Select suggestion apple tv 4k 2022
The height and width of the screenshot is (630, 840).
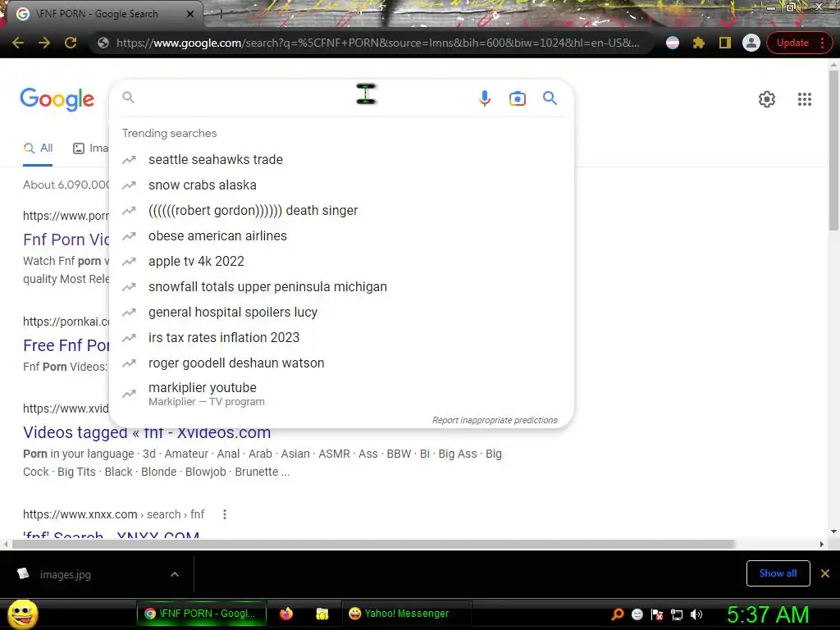pyautogui.click(x=340, y=262)
